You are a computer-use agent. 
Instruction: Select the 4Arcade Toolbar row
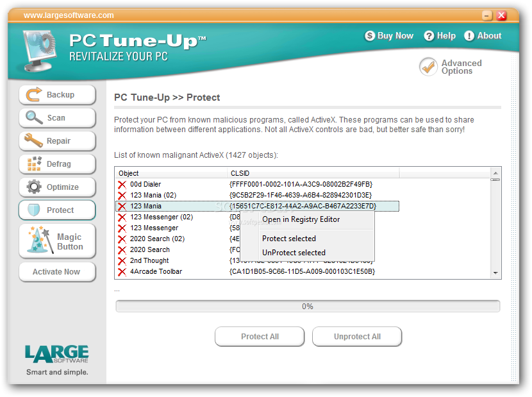coord(258,272)
